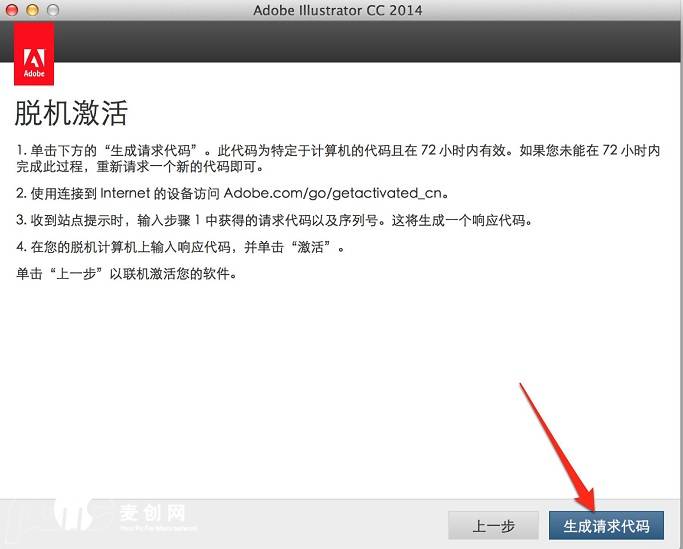Click the red Adobe logo
The image size is (683, 549).
[x=34, y=58]
